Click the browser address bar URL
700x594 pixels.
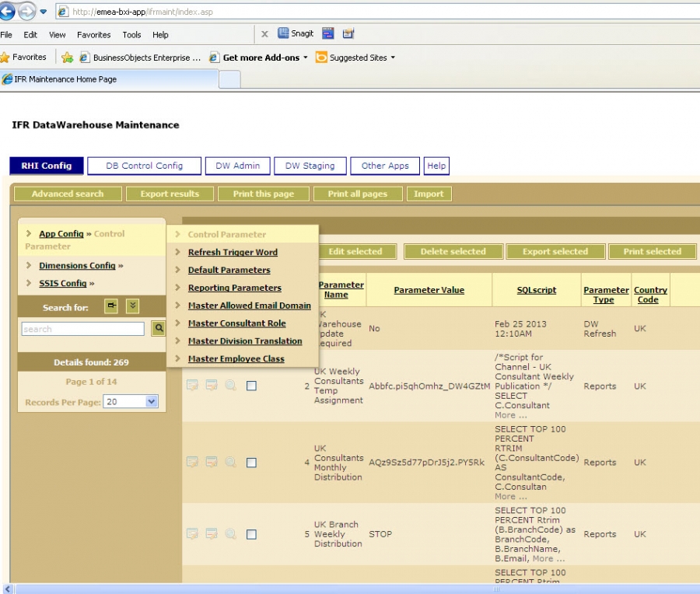[x=142, y=12]
